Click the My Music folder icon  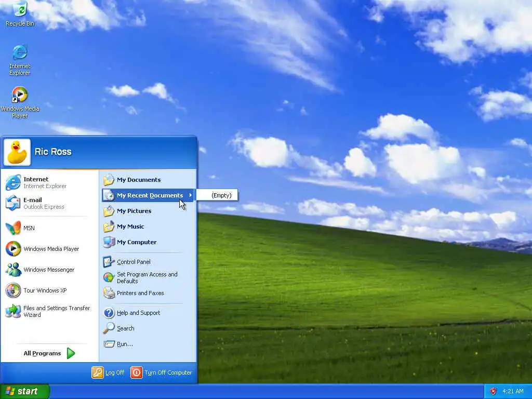[x=109, y=227]
